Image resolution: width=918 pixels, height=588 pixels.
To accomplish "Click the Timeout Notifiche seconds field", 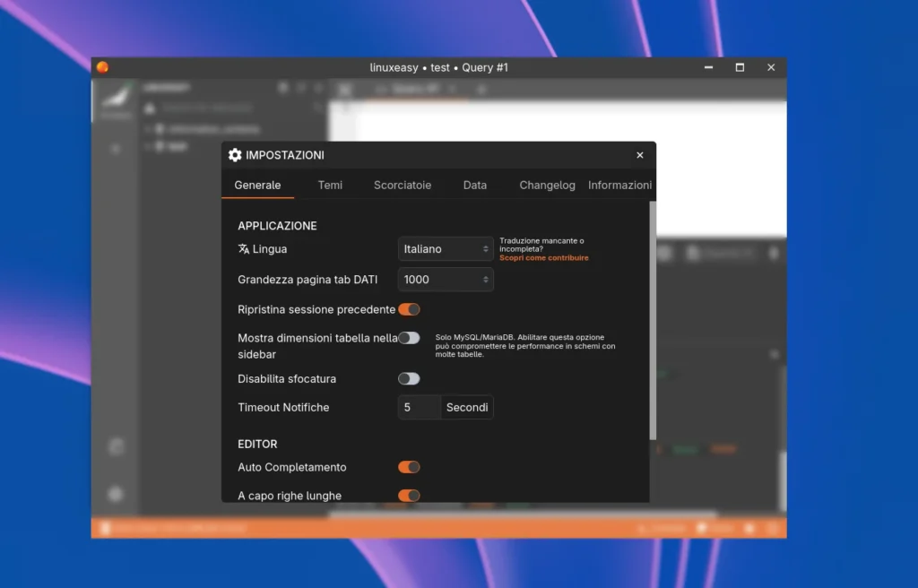I will point(420,408).
